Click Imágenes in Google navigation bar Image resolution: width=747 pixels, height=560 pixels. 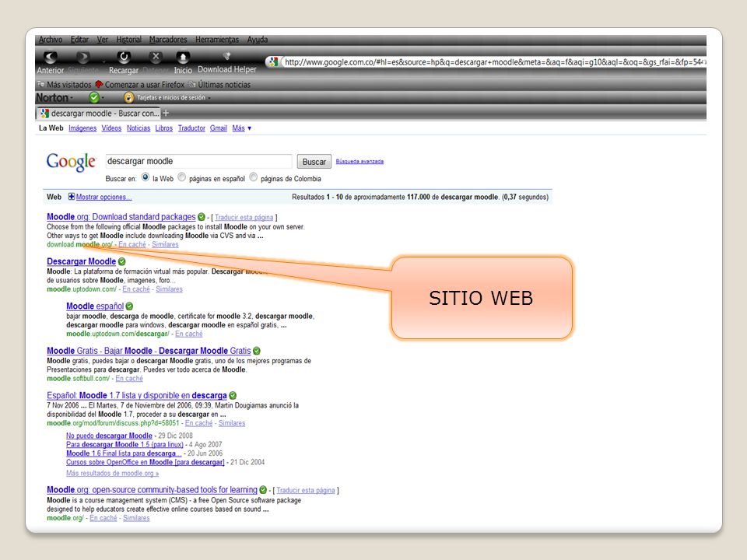[x=82, y=128]
